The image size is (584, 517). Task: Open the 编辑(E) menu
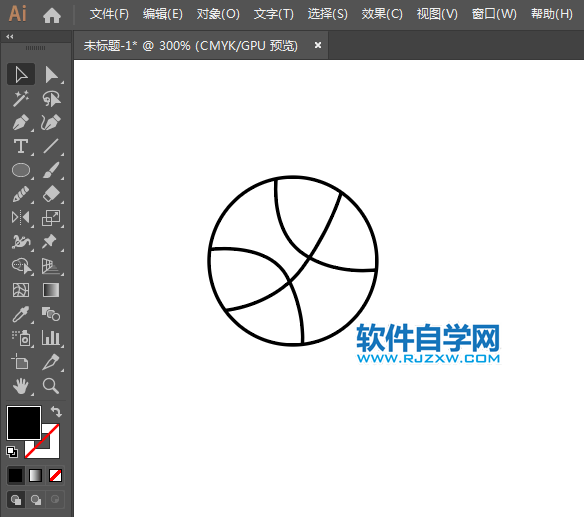tap(163, 14)
